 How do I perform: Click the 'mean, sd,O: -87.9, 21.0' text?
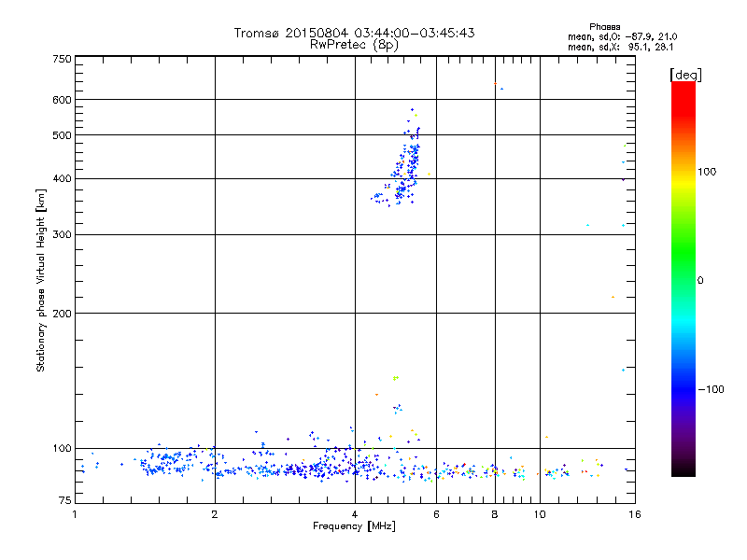[x=622, y=36]
